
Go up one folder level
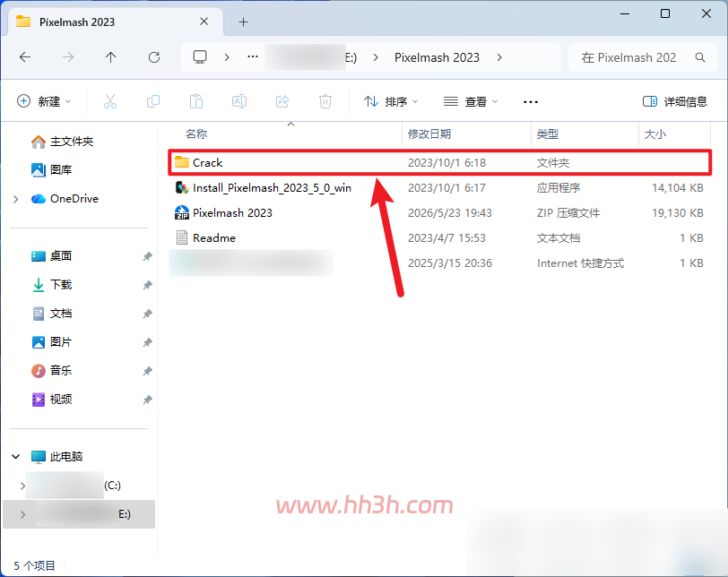click(110, 57)
